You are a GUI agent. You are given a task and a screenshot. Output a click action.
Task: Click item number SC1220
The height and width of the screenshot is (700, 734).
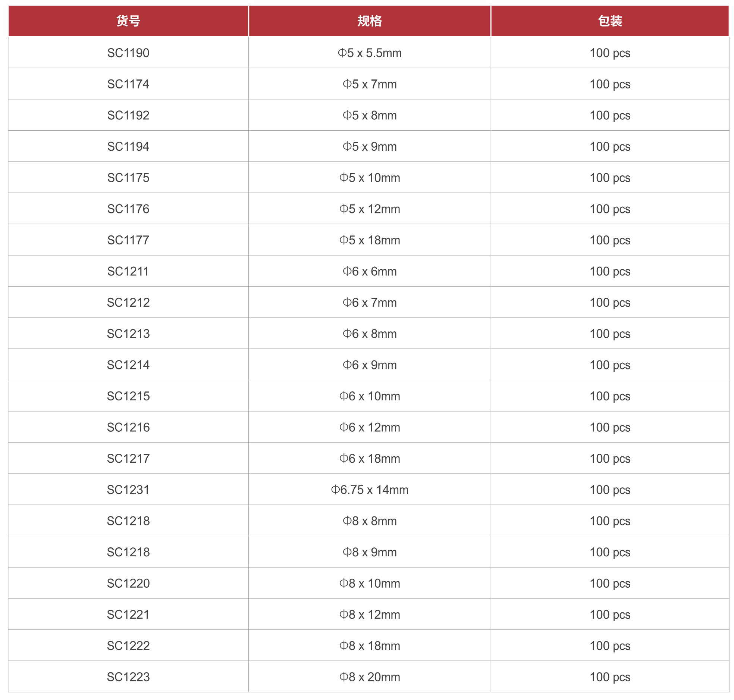click(128, 583)
